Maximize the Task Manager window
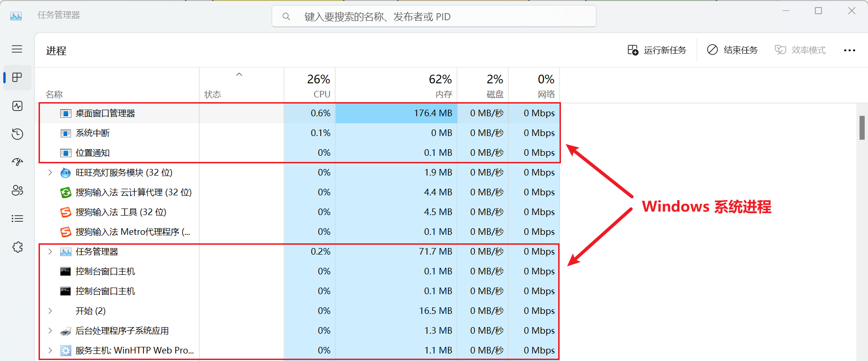Viewport: 868px width, 361px height. [x=819, y=11]
